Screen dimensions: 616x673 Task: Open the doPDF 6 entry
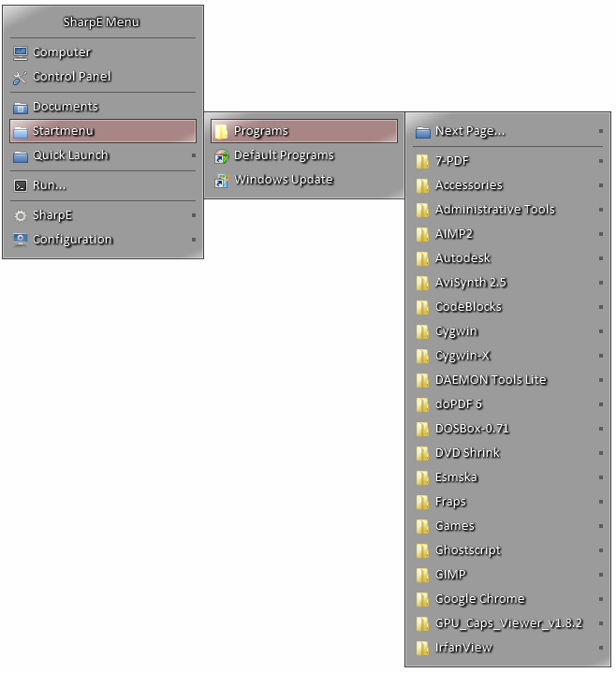(507, 404)
